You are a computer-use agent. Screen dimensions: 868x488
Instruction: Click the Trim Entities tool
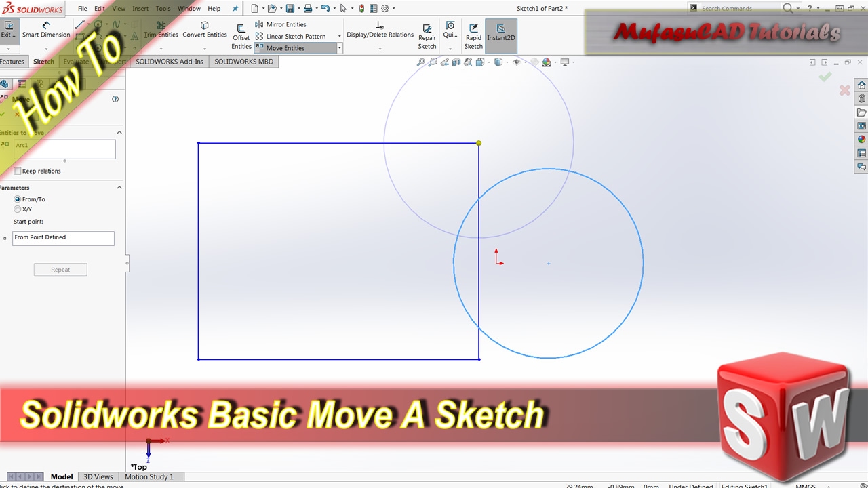(x=161, y=30)
